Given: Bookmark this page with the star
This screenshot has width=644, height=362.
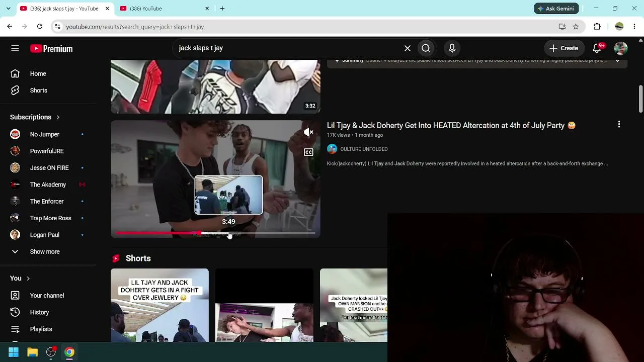Looking at the screenshot, I should pos(576,27).
